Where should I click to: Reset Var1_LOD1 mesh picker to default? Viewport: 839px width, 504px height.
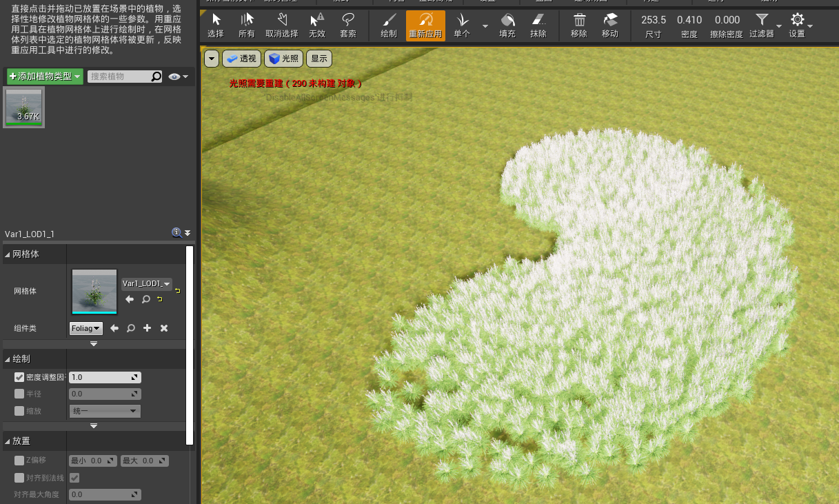[160, 299]
